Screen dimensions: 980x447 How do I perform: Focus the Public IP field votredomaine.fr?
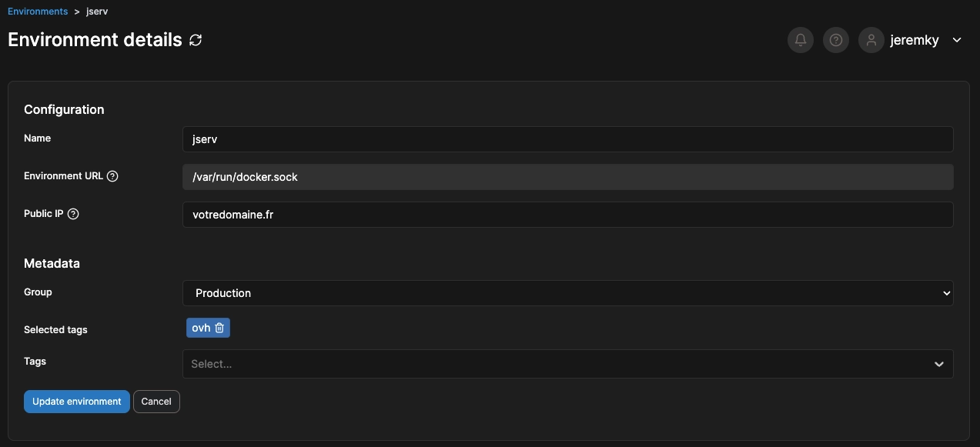pos(568,215)
